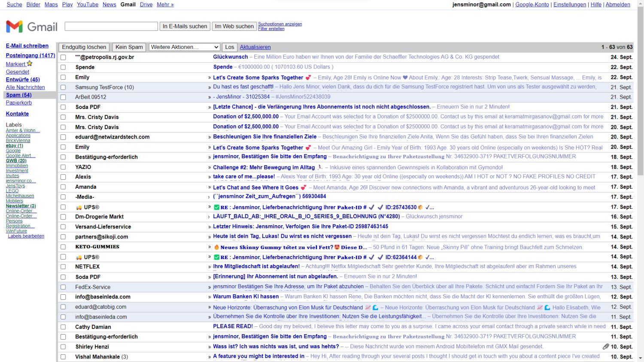644x362 pixels.
Task: Click the Kein Spam button
Action: coord(129,47)
